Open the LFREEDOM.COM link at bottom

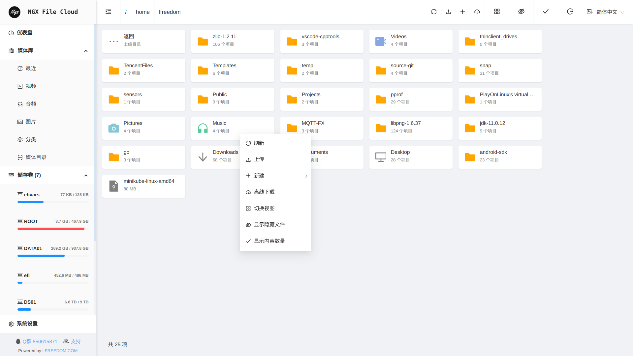point(60,350)
